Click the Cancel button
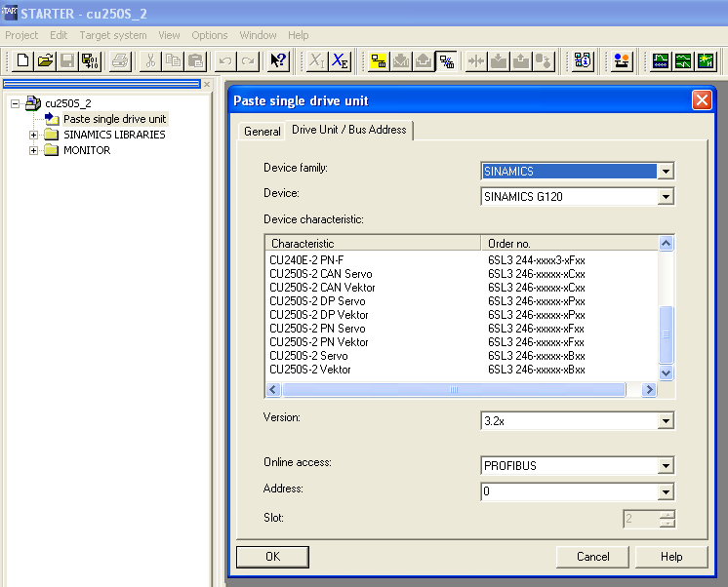This screenshot has width=728, height=587. [592, 557]
